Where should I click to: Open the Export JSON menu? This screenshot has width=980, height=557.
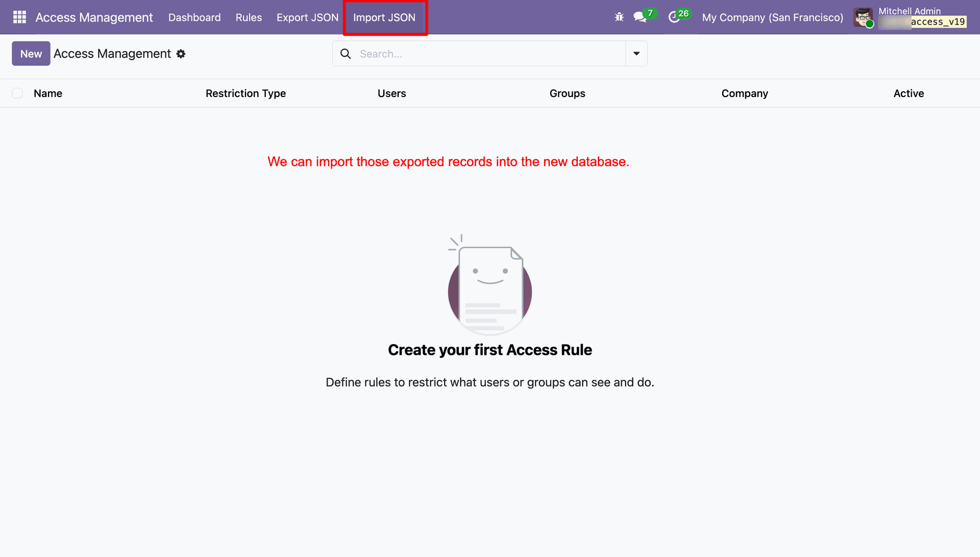[x=307, y=17]
